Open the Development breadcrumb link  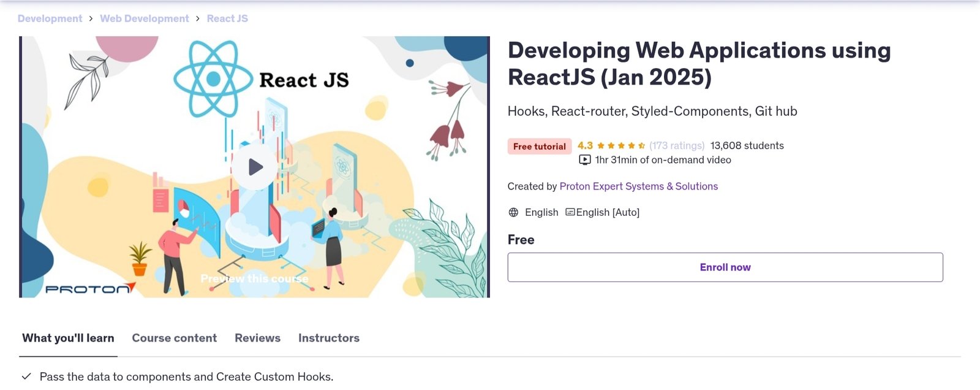[50, 18]
